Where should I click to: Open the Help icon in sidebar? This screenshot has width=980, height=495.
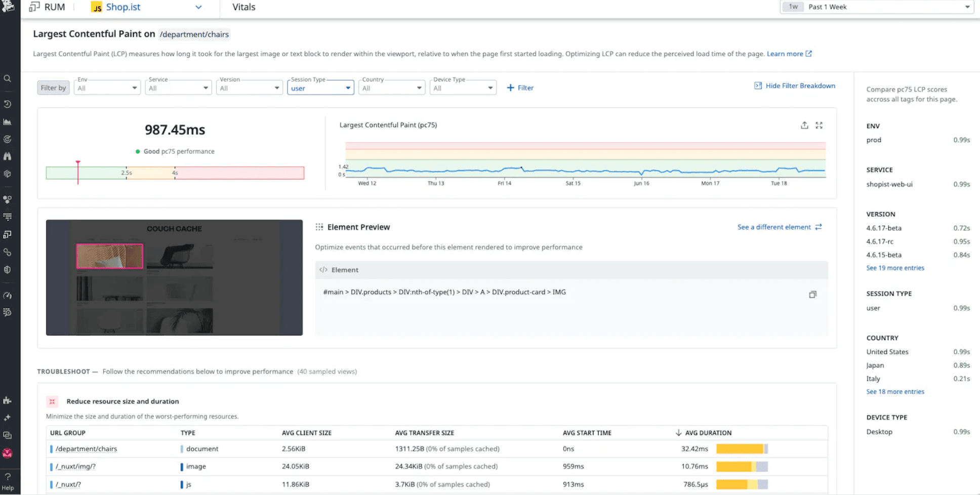pos(8,481)
